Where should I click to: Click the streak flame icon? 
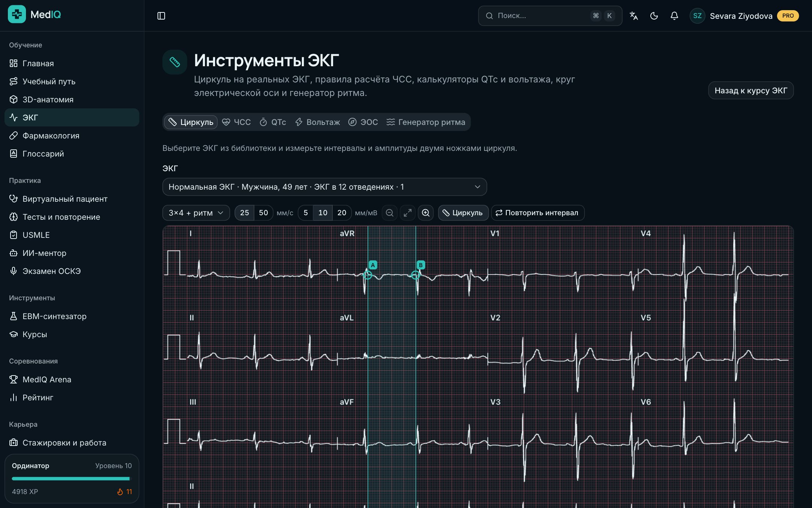pyautogui.click(x=120, y=492)
